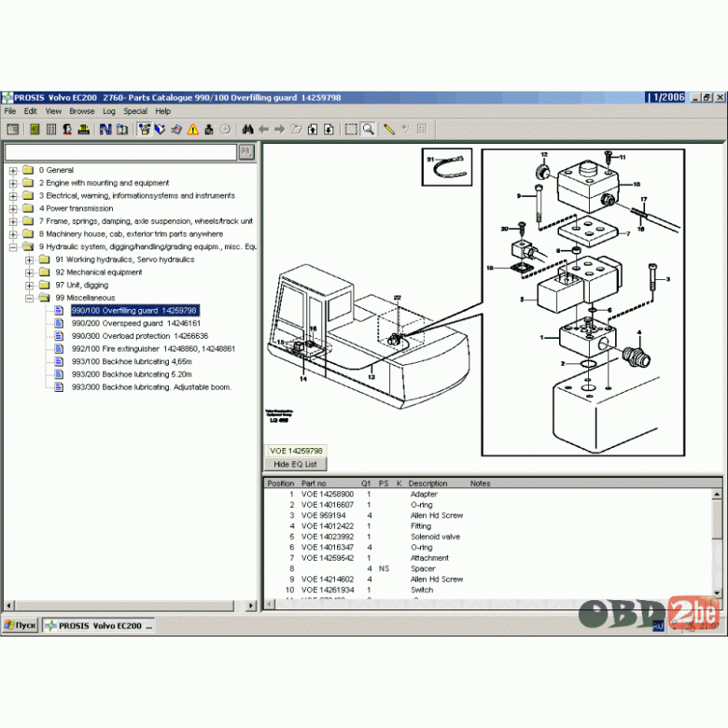
Task: Select the dashed rectangle selection tool
Action: [x=351, y=130]
